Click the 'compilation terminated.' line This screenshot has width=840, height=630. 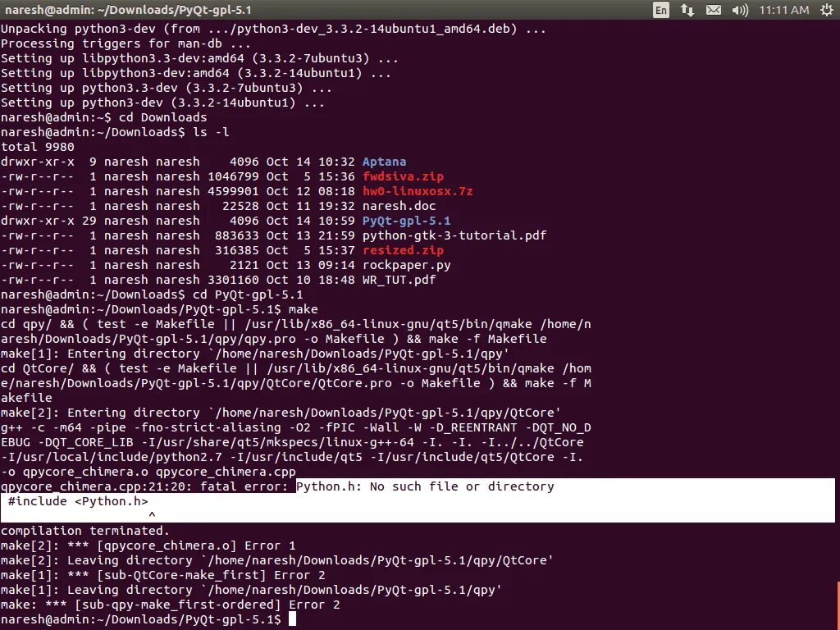coord(85,531)
